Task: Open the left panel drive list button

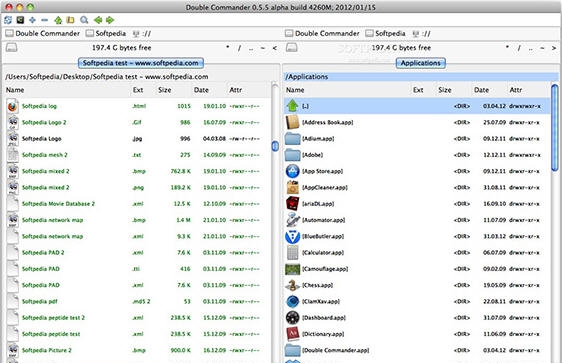Action: tap(11, 48)
